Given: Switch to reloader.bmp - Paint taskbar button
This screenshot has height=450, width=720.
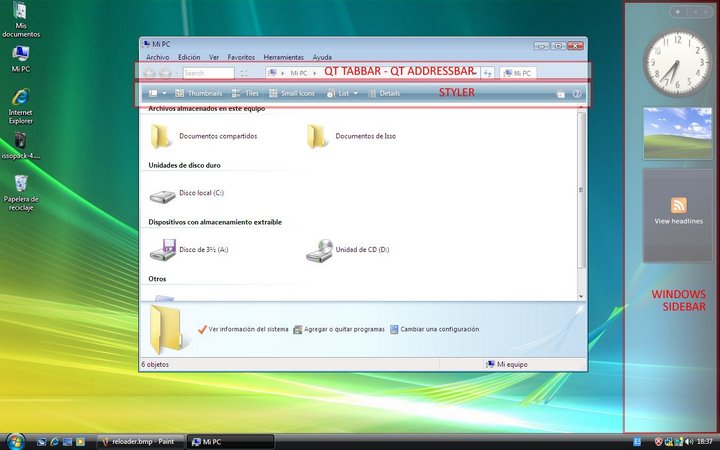Looking at the screenshot, I should click(140, 442).
